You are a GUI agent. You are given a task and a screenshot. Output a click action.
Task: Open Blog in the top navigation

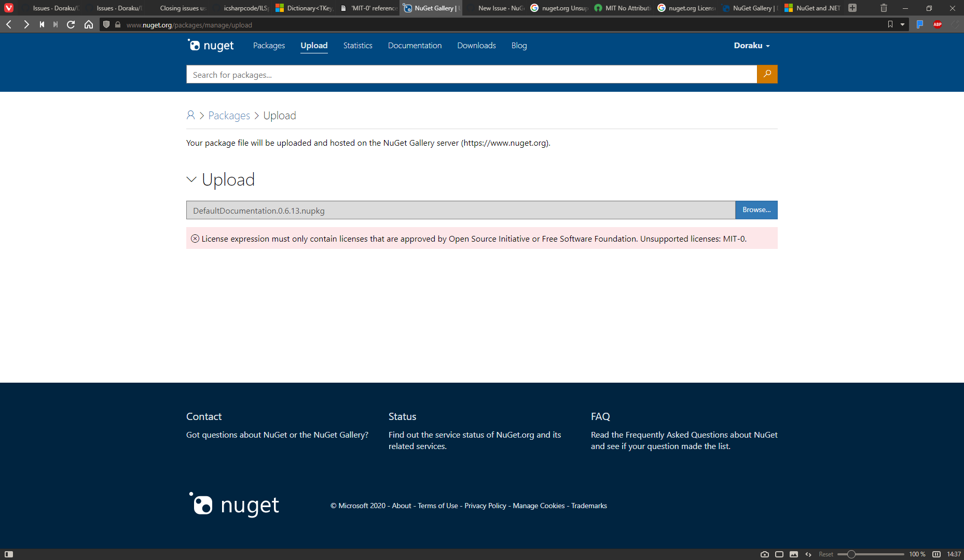[519, 46]
